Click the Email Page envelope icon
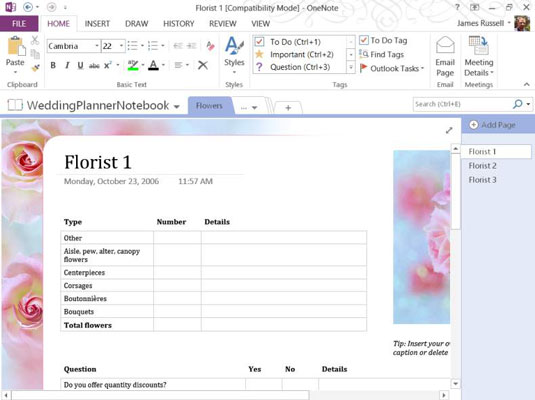The width and height of the screenshot is (535, 400). (x=445, y=45)
